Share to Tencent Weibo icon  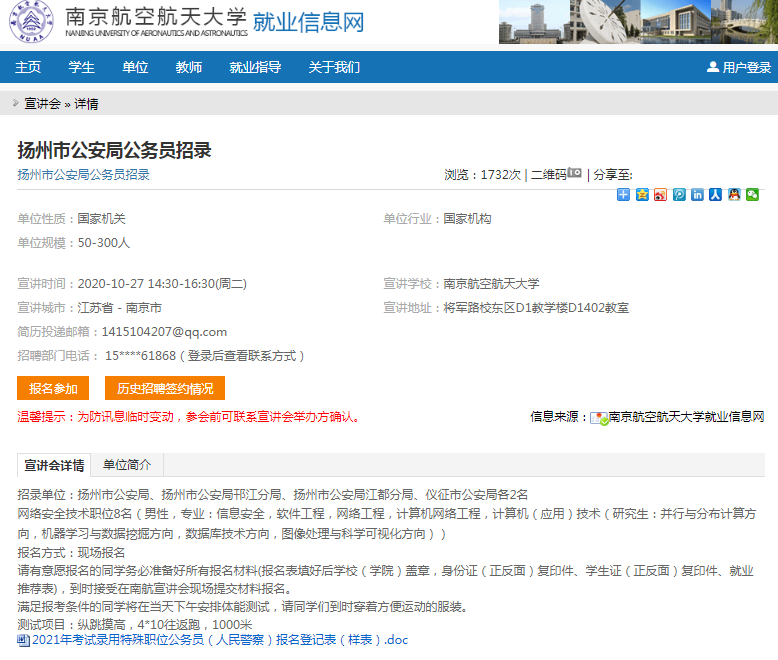tap(679, 195)
